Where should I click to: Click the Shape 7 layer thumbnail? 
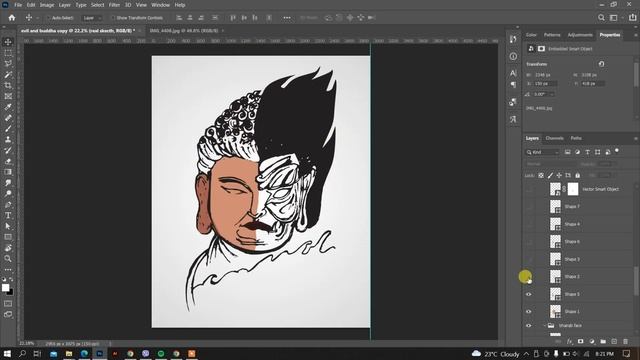click(x=556, y=207)
